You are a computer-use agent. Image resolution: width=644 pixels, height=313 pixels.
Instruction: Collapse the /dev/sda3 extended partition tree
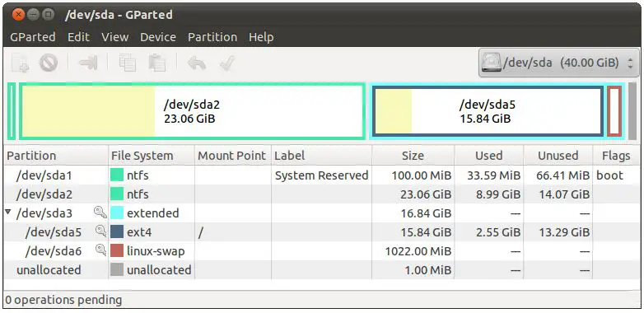point(8,213)
